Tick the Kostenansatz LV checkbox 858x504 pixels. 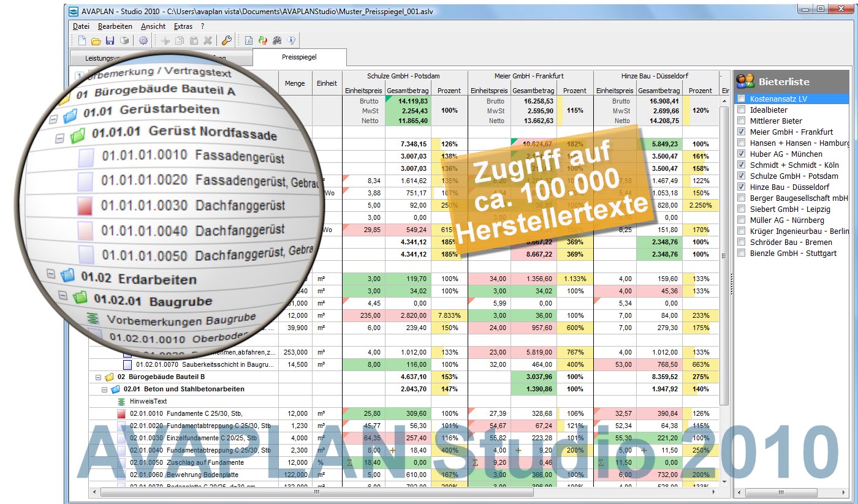tap(742, 99)
